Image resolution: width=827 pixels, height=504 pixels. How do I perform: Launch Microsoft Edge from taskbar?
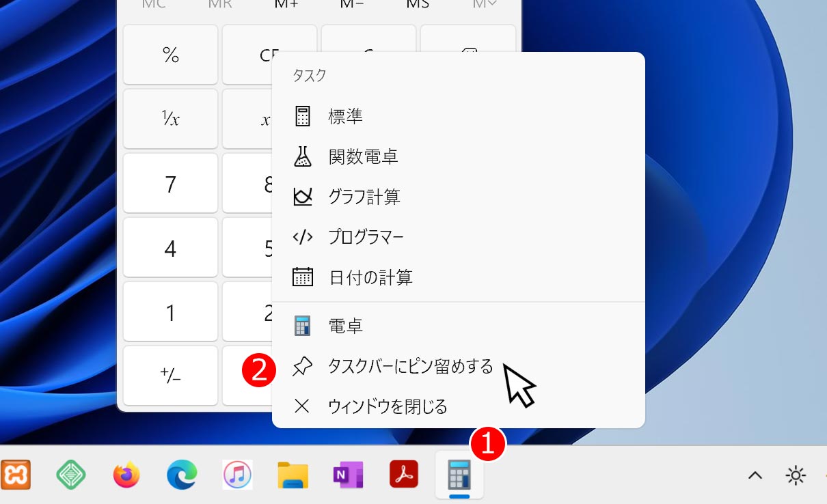pyautogui.click(x=182, y=475)
